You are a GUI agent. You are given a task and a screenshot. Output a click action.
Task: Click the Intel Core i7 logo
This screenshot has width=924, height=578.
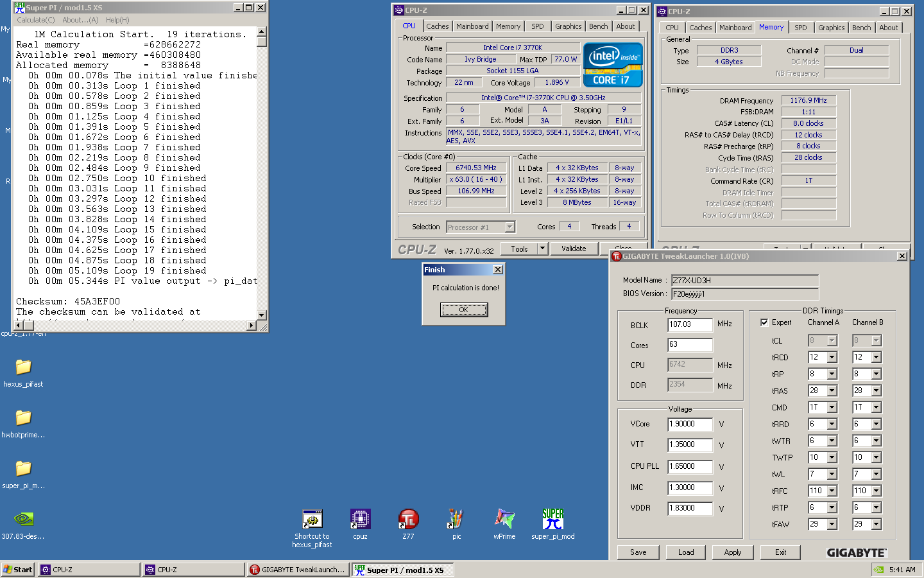click(x=612, y=66)
